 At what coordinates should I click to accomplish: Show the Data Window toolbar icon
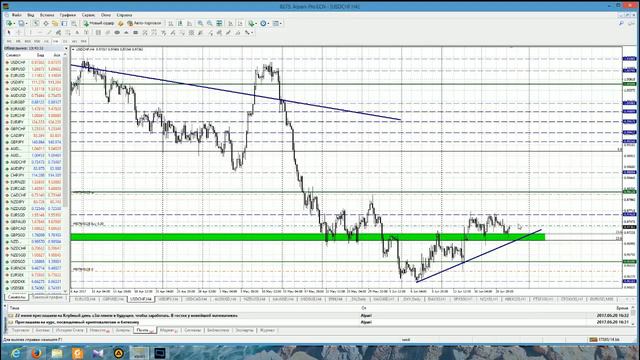coord(46,23)
